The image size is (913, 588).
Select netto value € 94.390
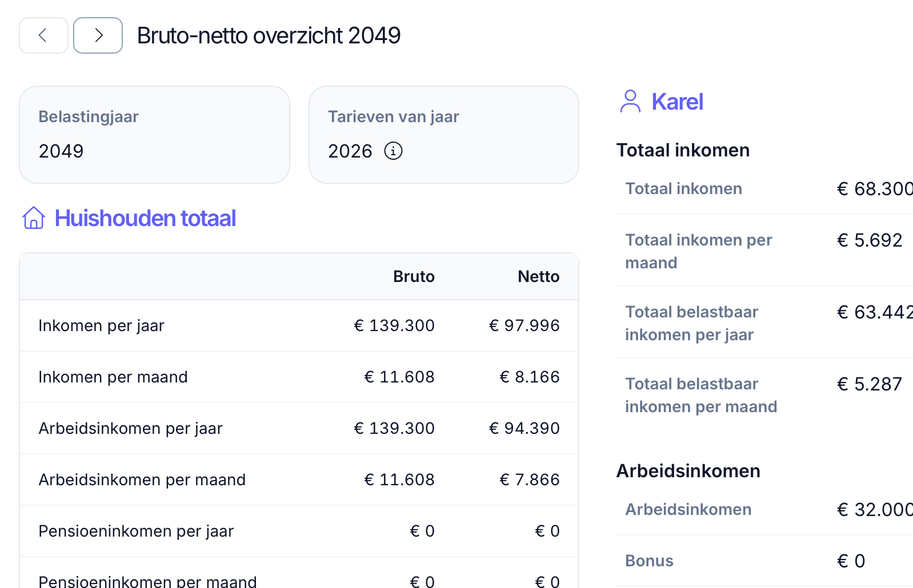pyautogui.click(x=524, y=428)
